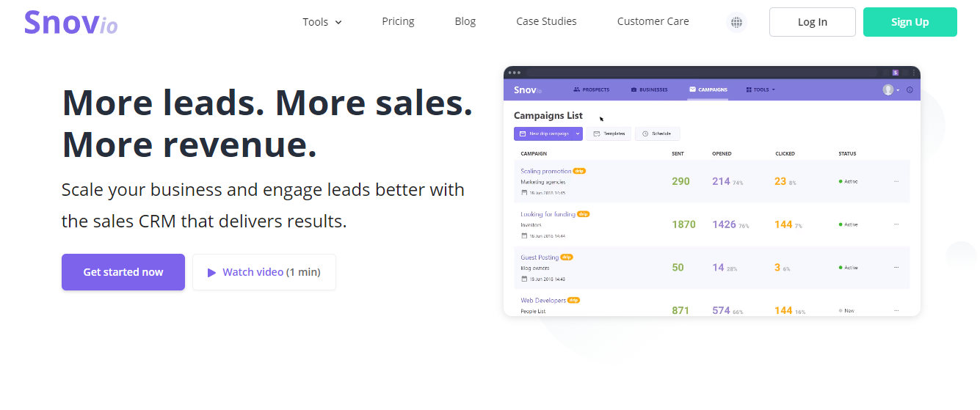Open the Pricing page

(398, 21)
